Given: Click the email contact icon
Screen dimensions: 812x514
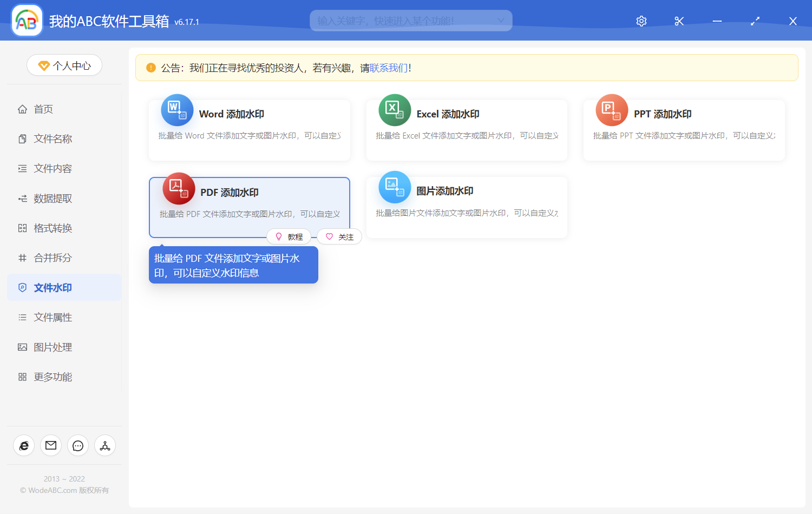Looking at the screenshot, I should (x=50, y=445).
